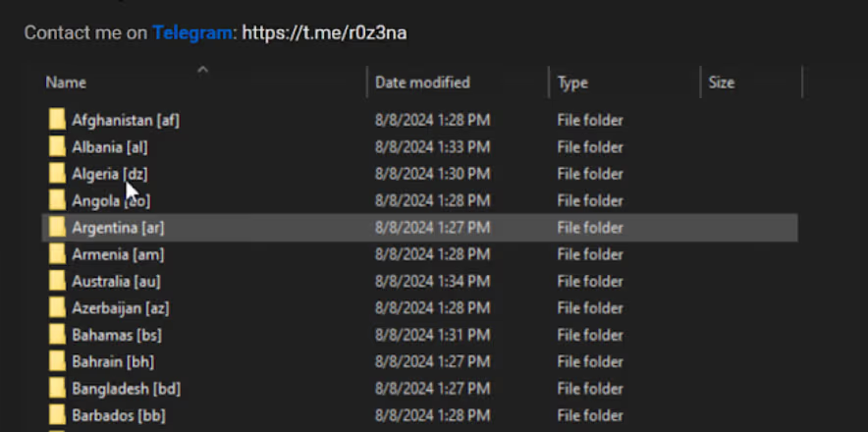Sort list by the Type column
The image size is (868, 432).
[x=572, y=83]
